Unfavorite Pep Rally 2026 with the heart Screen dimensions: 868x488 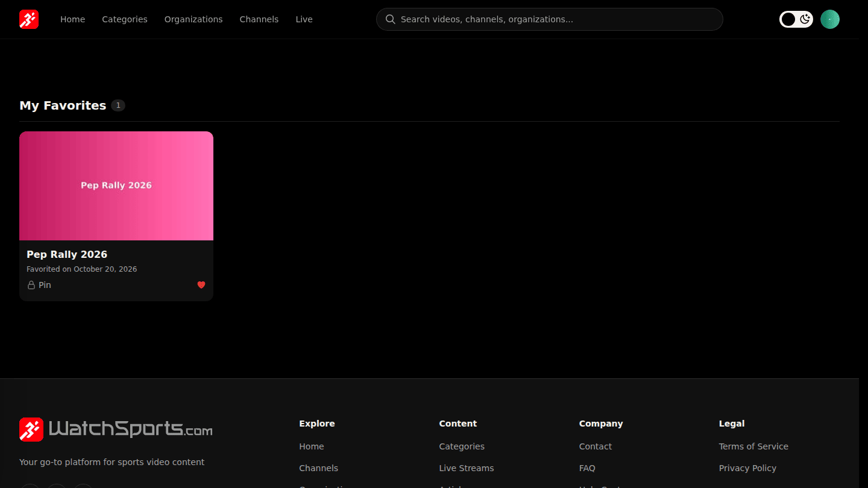pos(201,285)
